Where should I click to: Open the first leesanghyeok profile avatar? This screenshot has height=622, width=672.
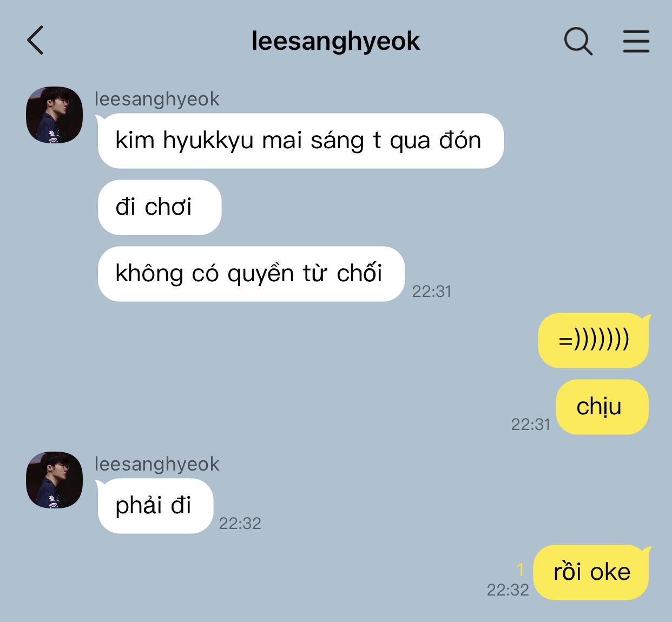(x=54, y=115)
